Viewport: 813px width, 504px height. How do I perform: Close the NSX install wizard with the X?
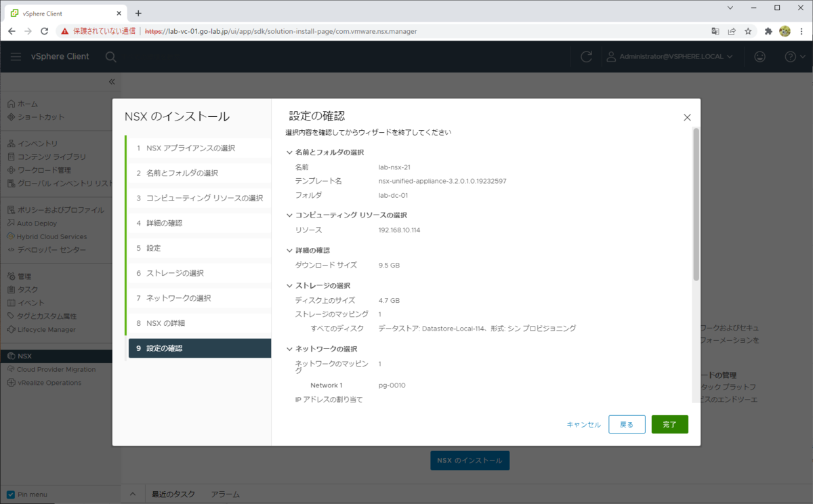[687, 117]
